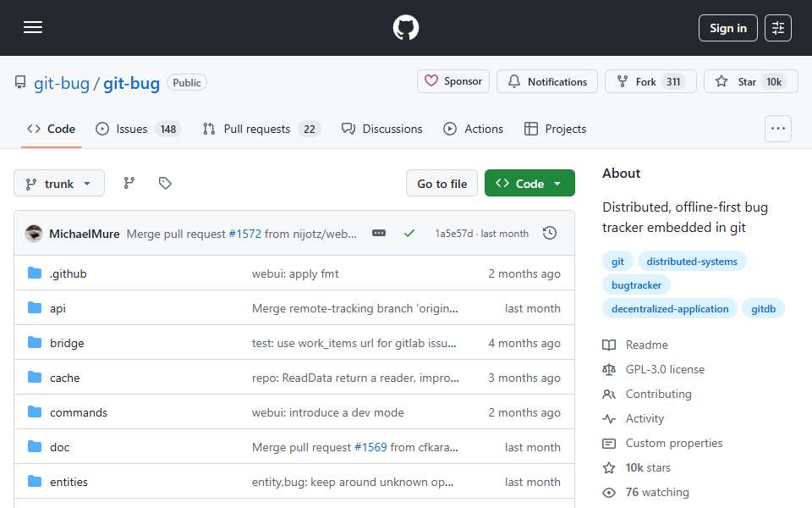The width and height of the screenshot is (812, 508).
Task: View tags icon
Action: coord(165,183)
